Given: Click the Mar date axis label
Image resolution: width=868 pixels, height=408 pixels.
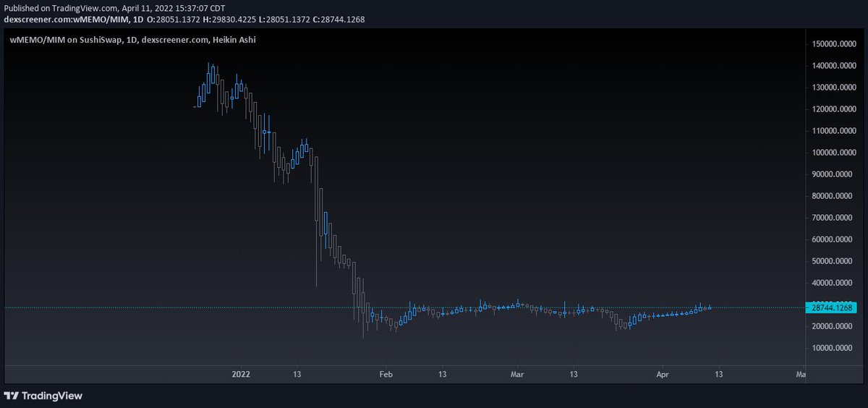Looking at the screenshot, I should [517, 375].
